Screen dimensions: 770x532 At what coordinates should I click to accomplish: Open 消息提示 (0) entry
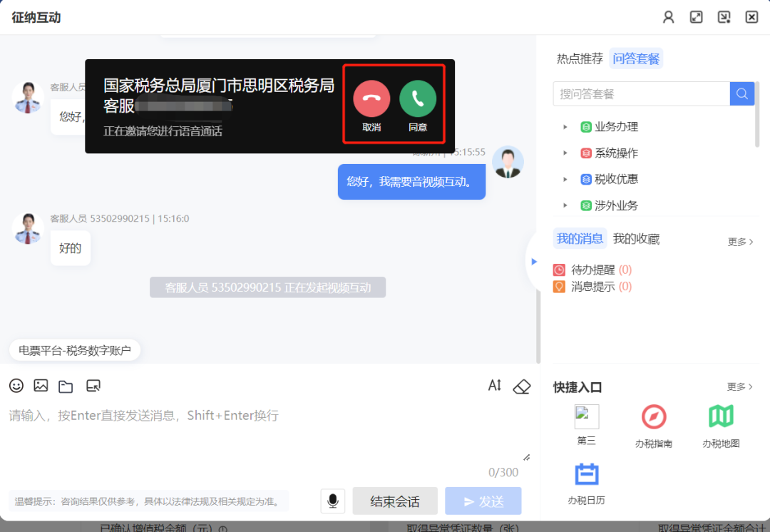point(592,287)
